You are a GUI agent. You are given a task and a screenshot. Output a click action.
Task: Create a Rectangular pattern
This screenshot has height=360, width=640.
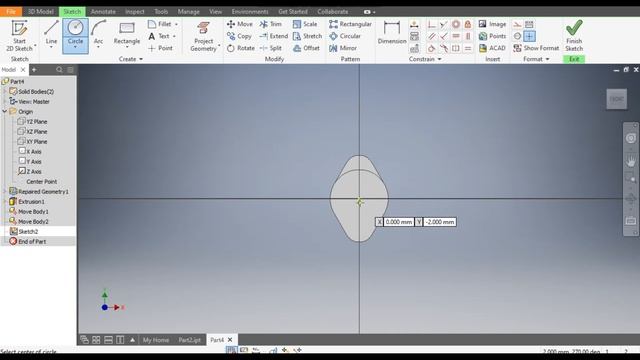click(x=350, y=24)
